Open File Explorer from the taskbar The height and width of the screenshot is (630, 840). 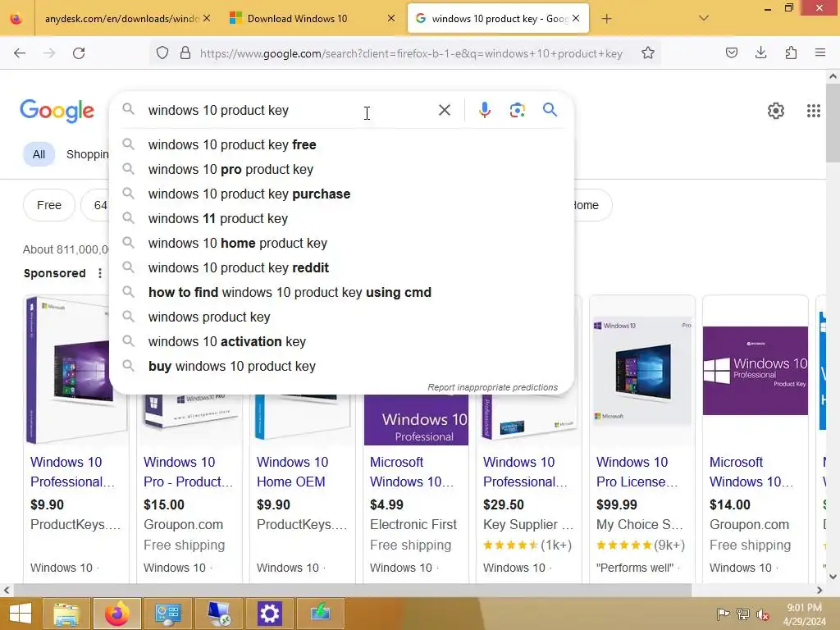coord(66,614)
